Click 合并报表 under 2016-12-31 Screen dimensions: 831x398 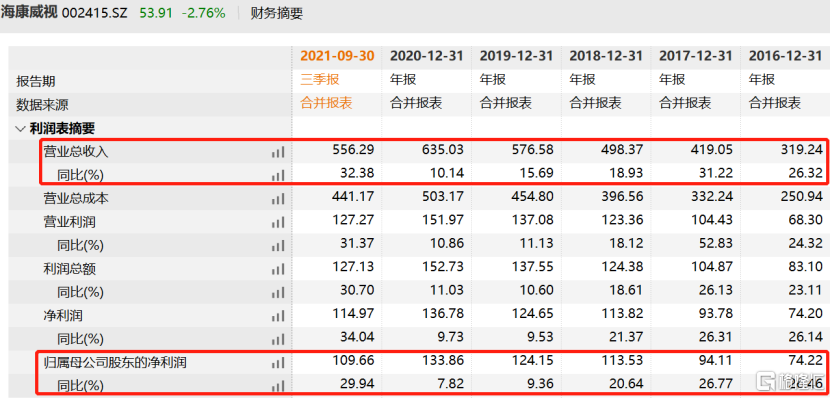(x=774, y=103)
